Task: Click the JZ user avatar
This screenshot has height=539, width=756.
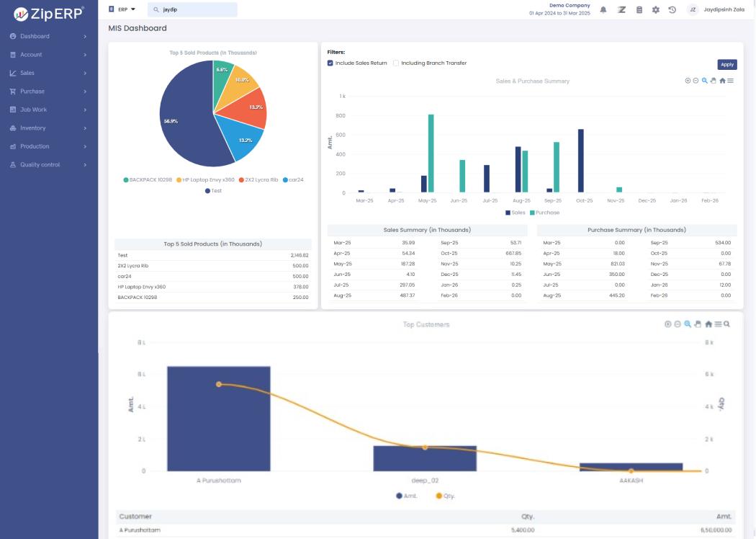Action: 693,9
